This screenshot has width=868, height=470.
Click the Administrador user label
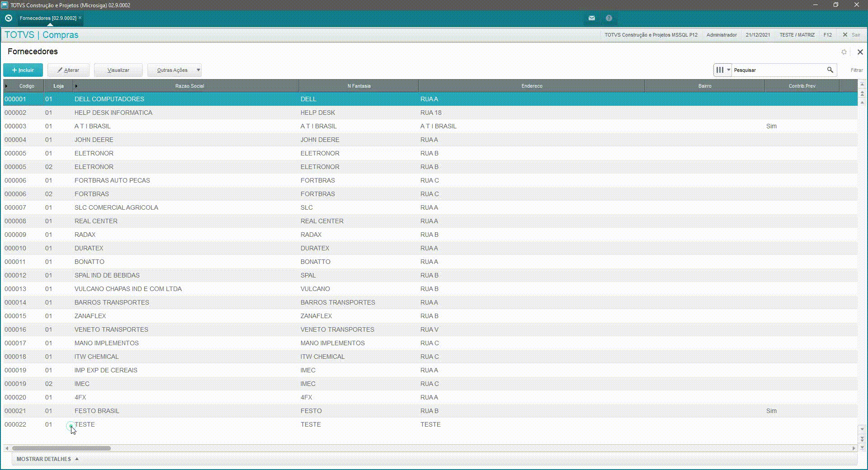[722, 35]
